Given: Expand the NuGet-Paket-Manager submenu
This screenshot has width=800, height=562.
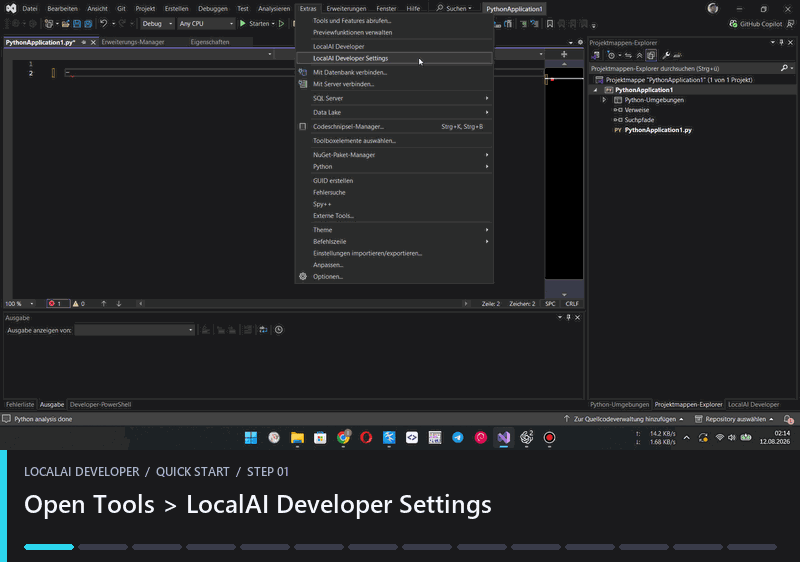Looking at the screenshot, I should click(394, 155).
